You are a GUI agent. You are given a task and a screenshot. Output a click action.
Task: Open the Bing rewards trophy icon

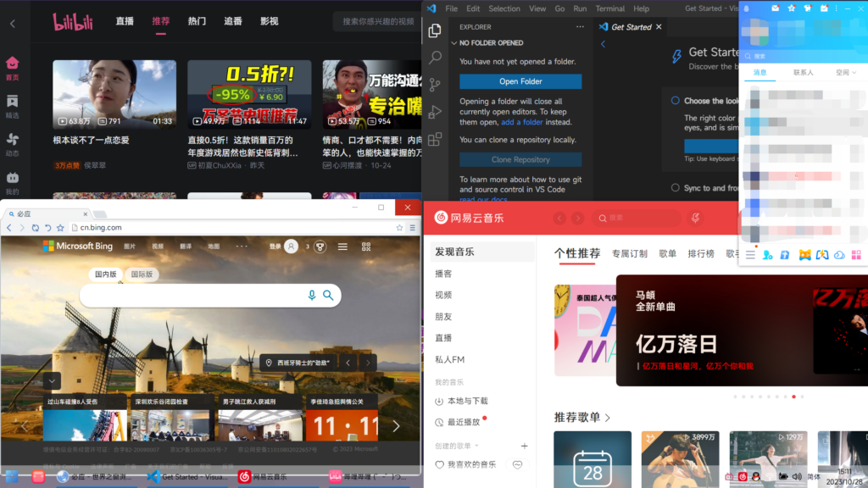[320, 247]
